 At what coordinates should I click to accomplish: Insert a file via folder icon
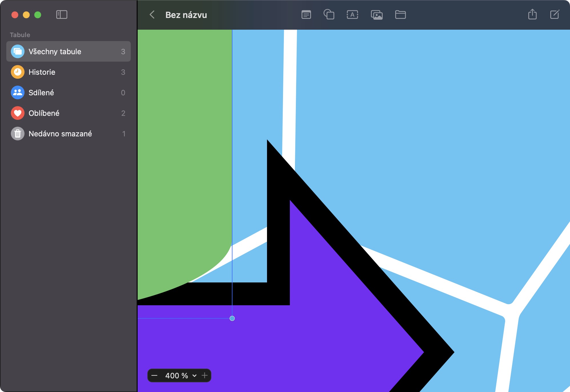(400, 15)
